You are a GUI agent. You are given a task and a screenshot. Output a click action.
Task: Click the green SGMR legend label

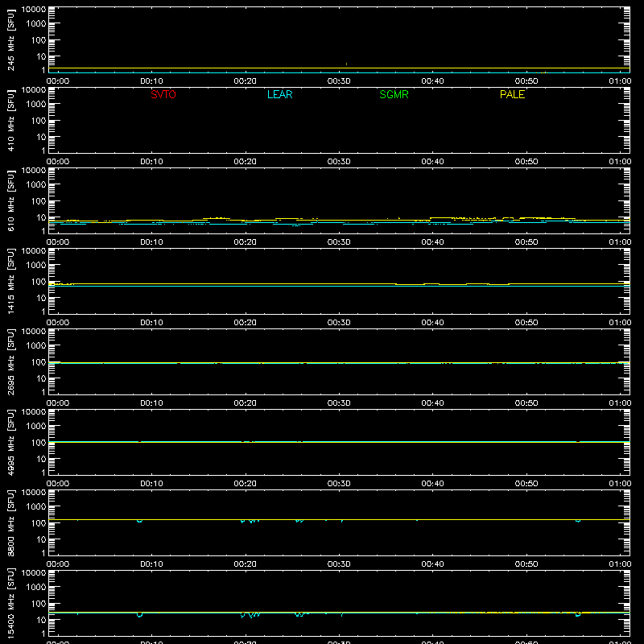394,94
